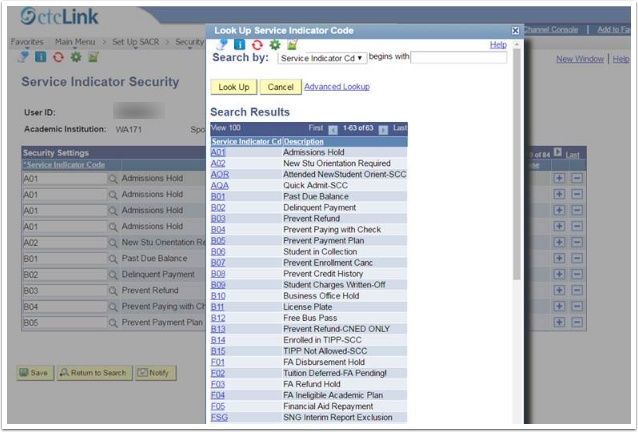Sort by Service Indicator Cd column

(247, 142)
